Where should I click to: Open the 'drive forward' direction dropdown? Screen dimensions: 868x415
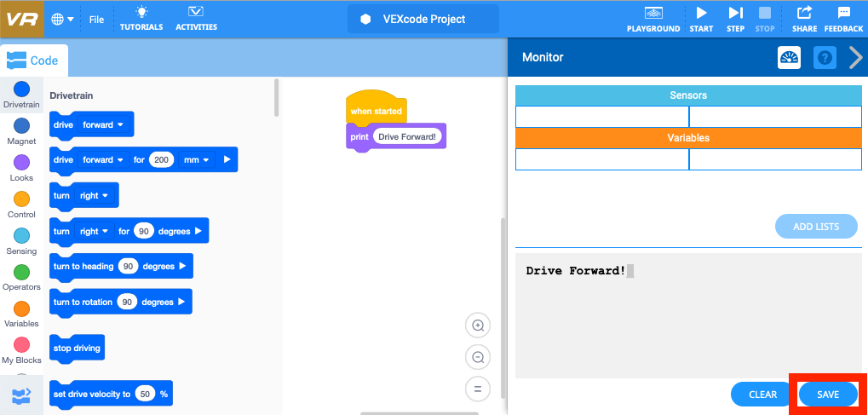(103, 124)
